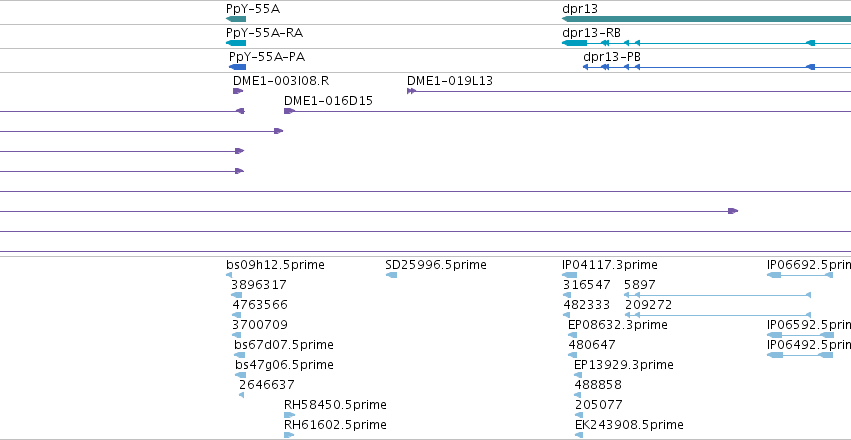Image resolution: width=851 pixels, height=440 pixels.
Task: Click the DME1-016D15 feature label
Action: point(328,101)
